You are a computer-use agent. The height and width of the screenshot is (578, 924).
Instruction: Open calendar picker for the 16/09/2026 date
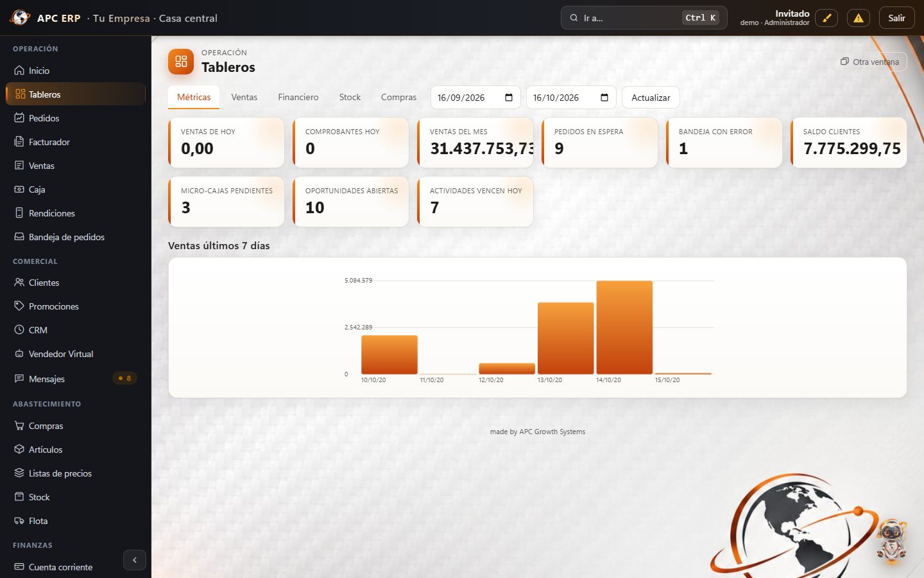509,98
